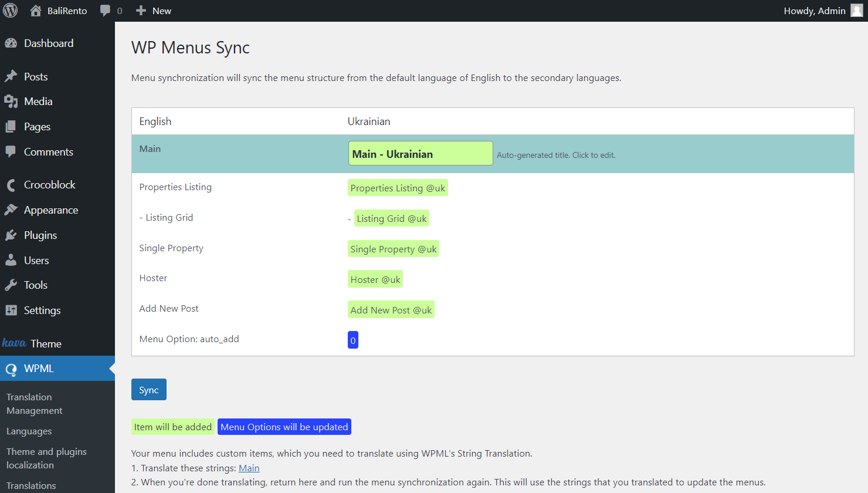Click the Add New Post @uk item
Image resolution: width=868 pixels, height=493 pixels.
pos(391,310)
